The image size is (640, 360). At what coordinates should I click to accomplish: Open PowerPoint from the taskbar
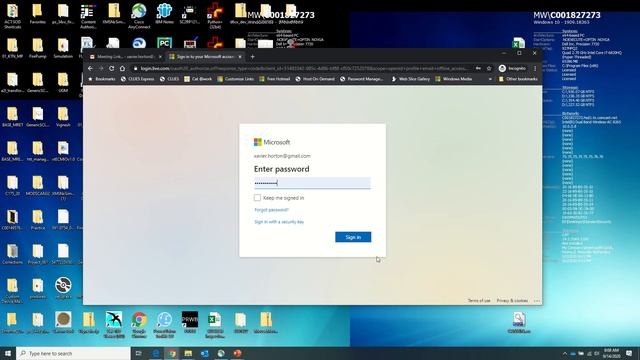pyautogui.click(x=237, y=353)
